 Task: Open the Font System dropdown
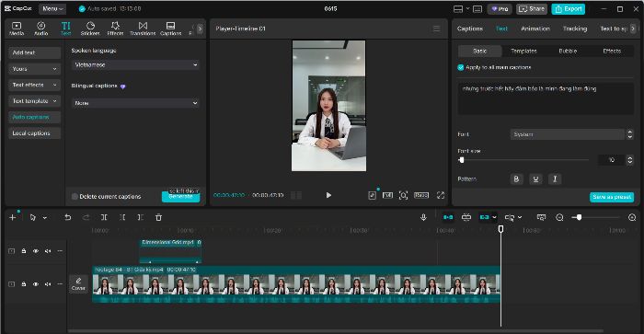pyautogui.click(x=568, y=134)
